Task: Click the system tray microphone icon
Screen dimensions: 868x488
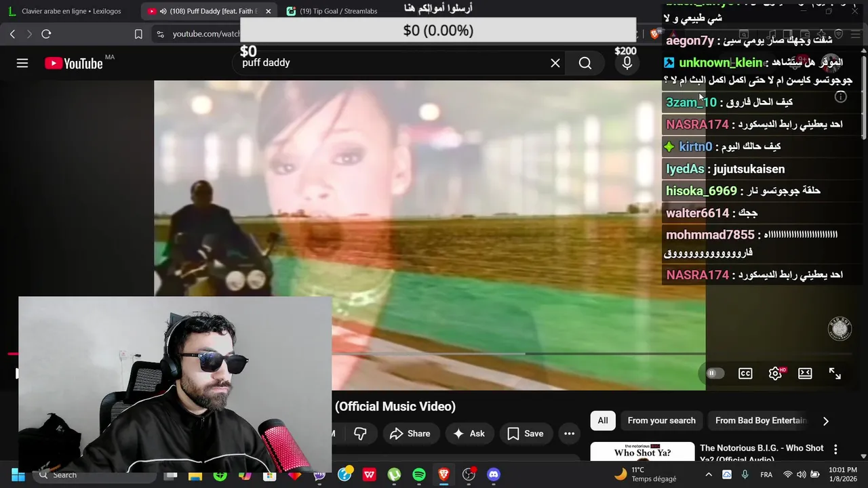Action: click(745, 474)
